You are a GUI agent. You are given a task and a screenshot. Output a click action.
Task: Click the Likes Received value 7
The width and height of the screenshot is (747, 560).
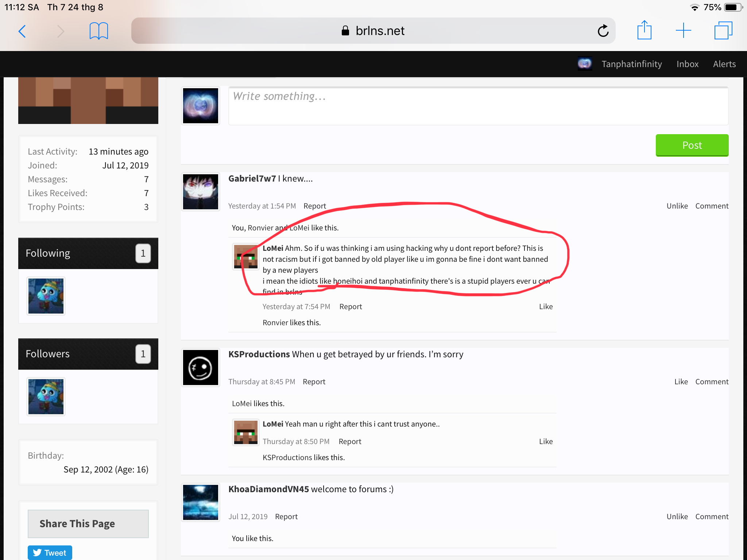(146, 193)
